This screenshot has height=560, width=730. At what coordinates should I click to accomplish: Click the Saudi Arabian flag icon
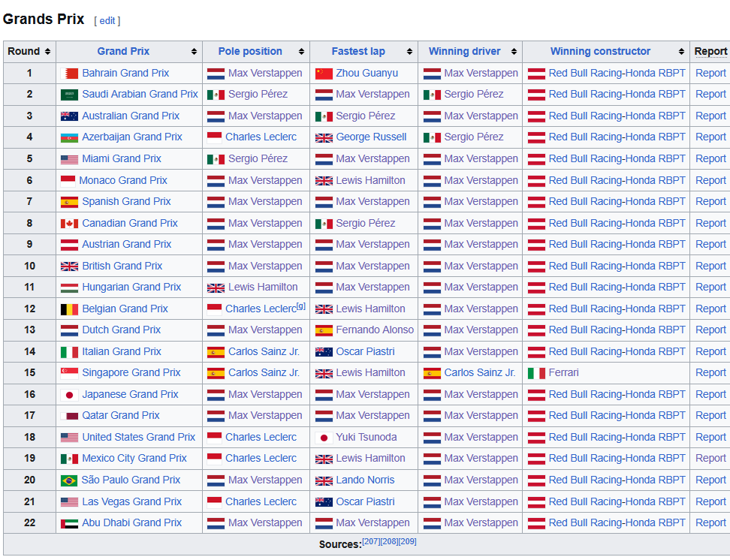pyautogui.click(x=69, y=95)
